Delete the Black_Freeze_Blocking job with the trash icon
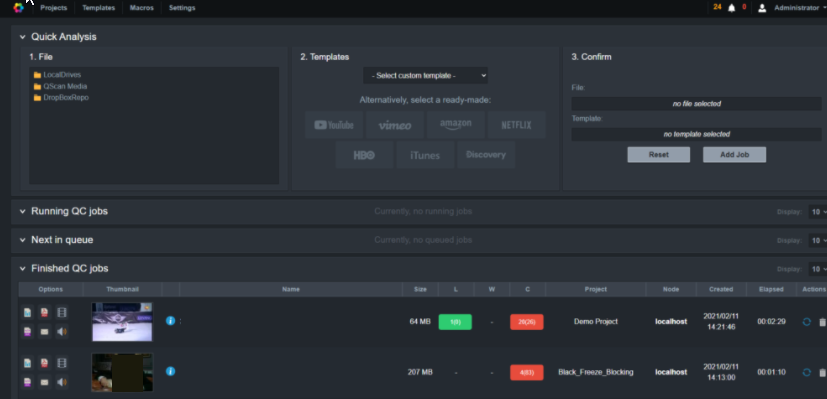827x399 pixels. pyautogui.click(x=822, y=372)
